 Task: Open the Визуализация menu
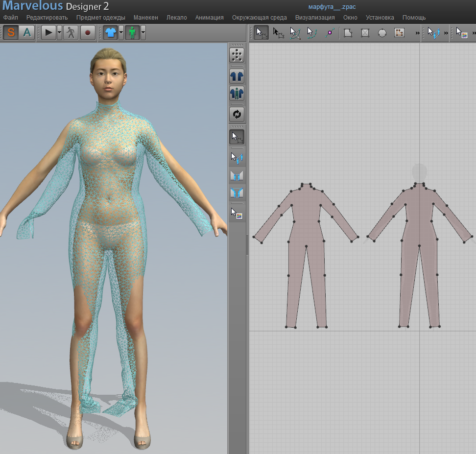[315, 17]
